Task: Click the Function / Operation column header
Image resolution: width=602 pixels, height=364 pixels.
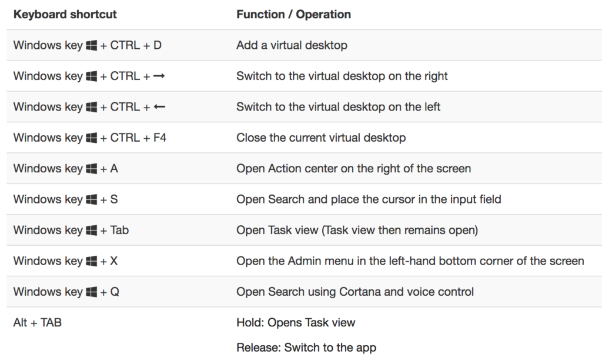Action: (x=294, y=15)
